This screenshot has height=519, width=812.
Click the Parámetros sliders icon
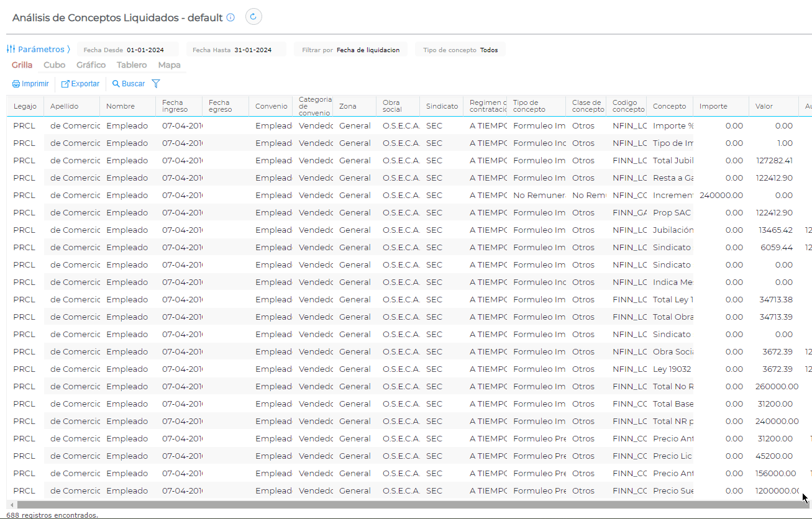pyautogui.click(x=11, y=49)
